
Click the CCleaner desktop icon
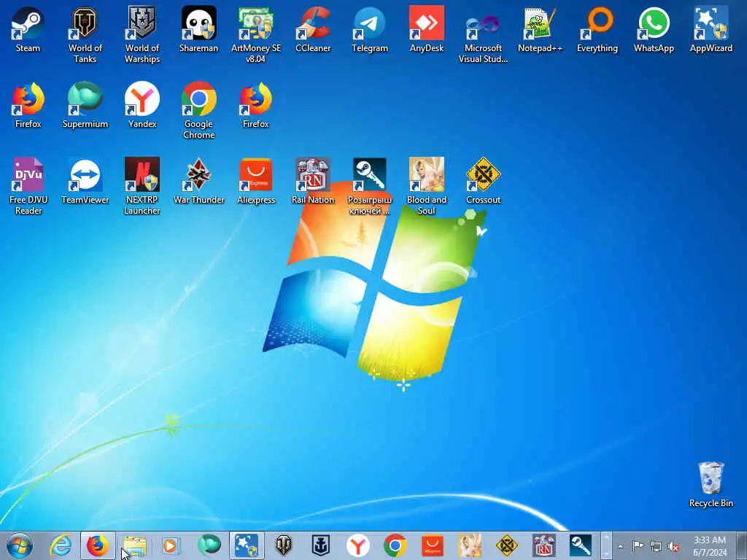tap(313, 29)
